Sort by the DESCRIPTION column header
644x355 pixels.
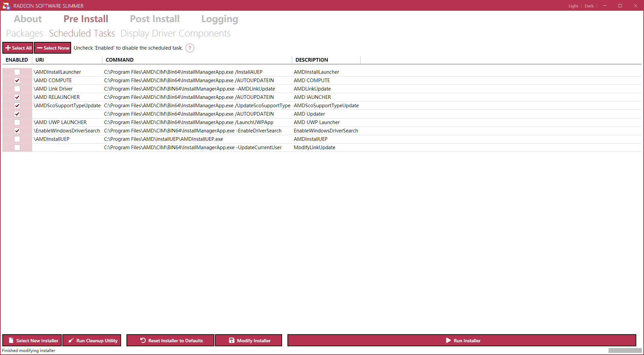326,60
